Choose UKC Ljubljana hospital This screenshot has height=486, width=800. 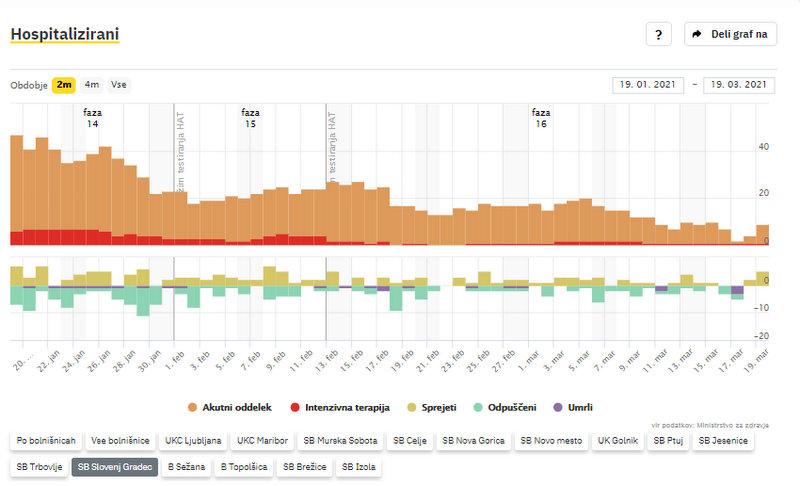point(193,440)
